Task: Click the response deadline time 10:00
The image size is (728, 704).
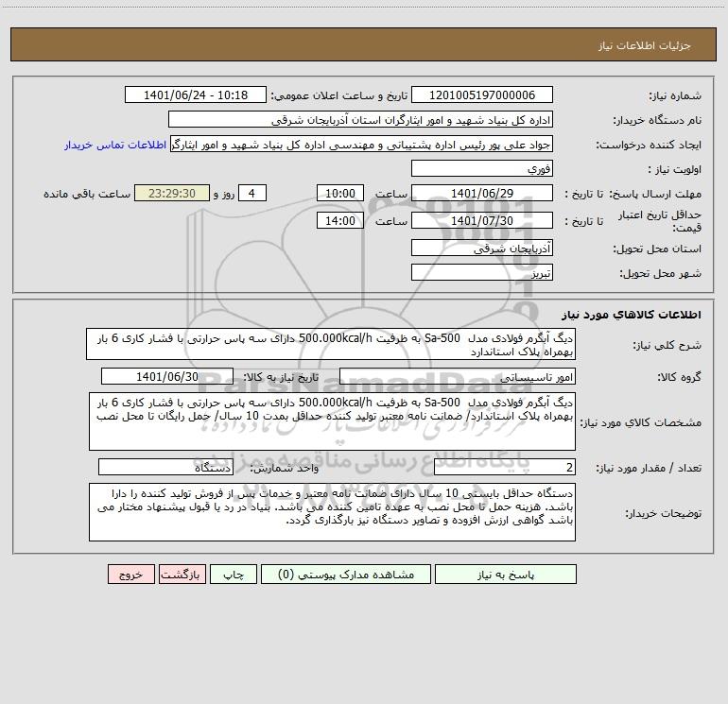Action: [339, 193]
